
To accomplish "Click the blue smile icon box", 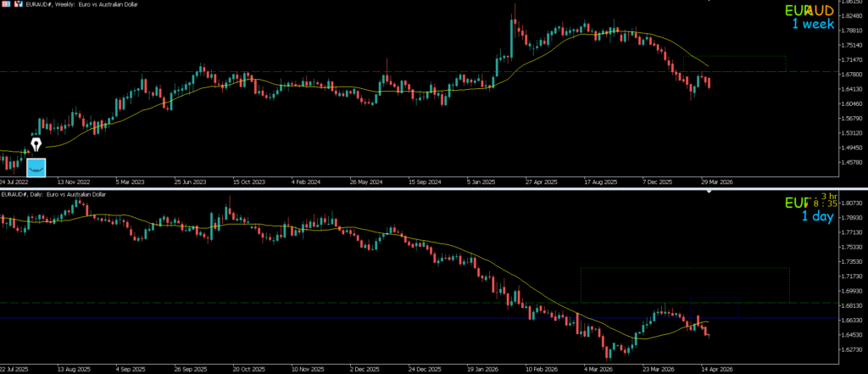I will tap(36, 167).
